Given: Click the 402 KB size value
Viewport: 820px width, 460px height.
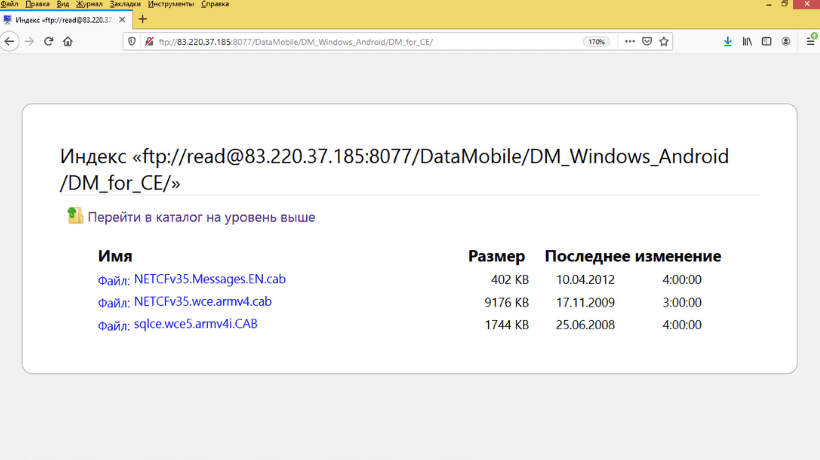Looking at the screenshot, I should [510, 280].
